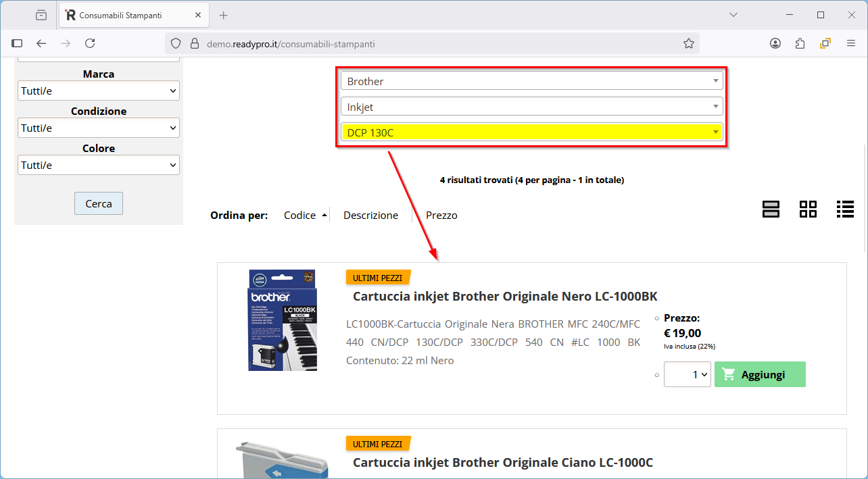Open the DCP 130C model dropdown
The image size is (868, 479).
click(532, 132)
